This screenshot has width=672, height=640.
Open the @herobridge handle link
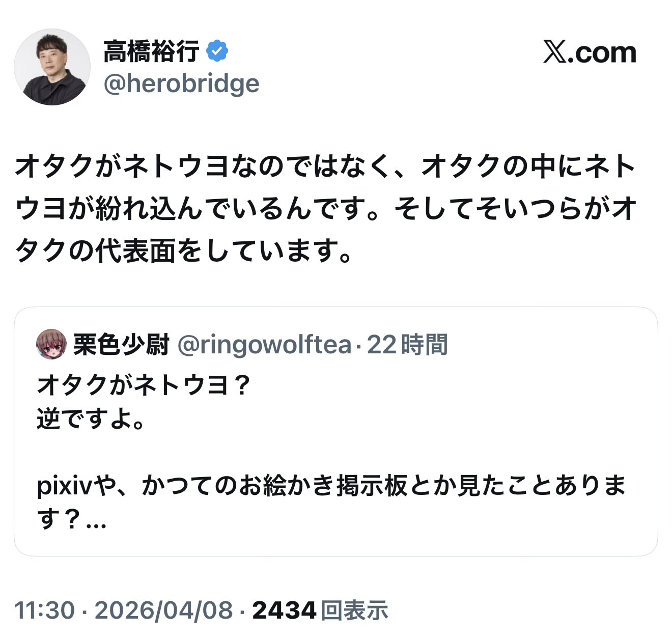181,84
